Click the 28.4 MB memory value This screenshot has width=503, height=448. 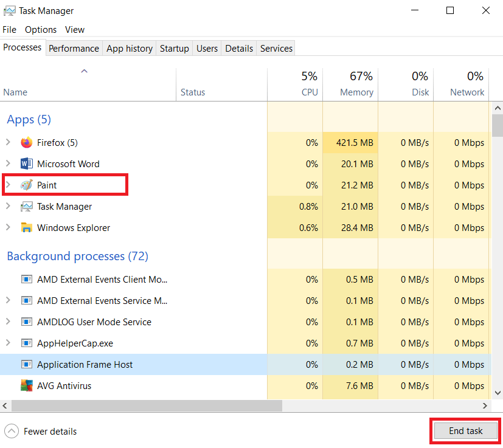click(x=357, y=228)
